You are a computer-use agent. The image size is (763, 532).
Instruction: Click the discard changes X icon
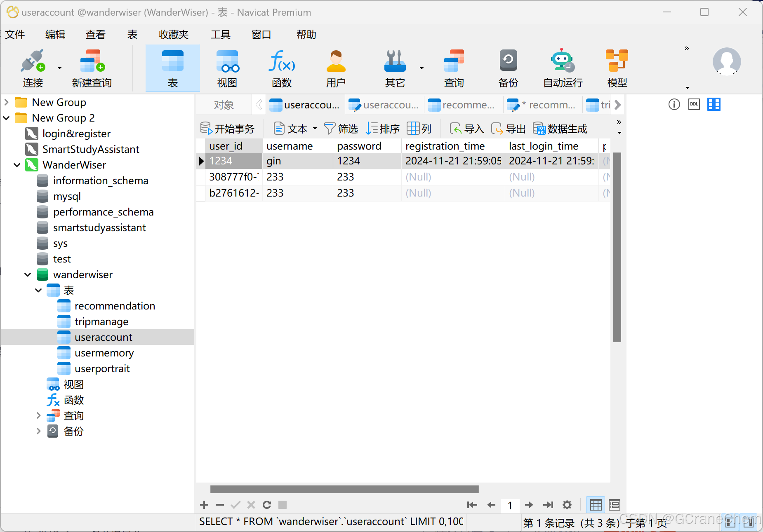point(251,505)
